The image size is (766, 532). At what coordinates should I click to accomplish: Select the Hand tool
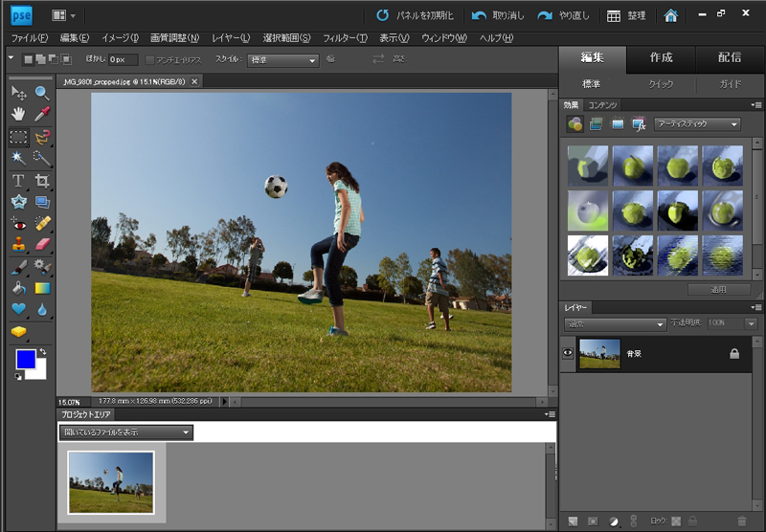(x=18, y=115)
